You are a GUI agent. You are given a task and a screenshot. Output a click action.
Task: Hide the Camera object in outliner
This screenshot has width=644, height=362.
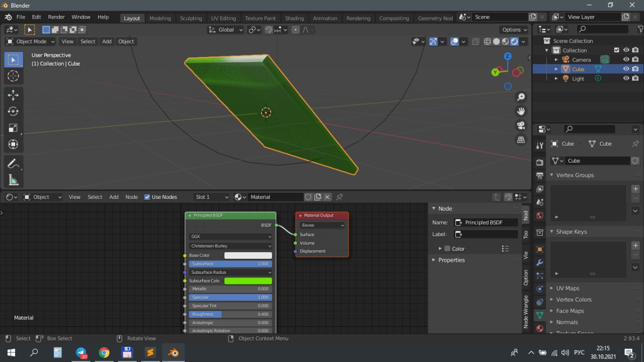coord(626,59)
